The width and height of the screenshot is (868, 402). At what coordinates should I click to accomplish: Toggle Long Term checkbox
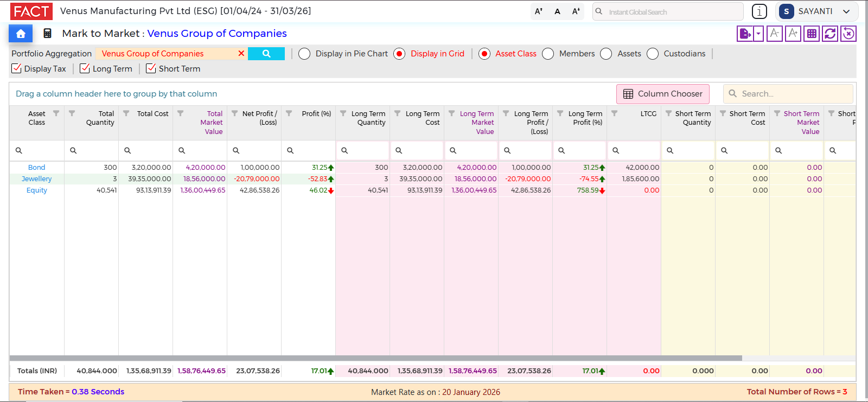pos(85,68)
